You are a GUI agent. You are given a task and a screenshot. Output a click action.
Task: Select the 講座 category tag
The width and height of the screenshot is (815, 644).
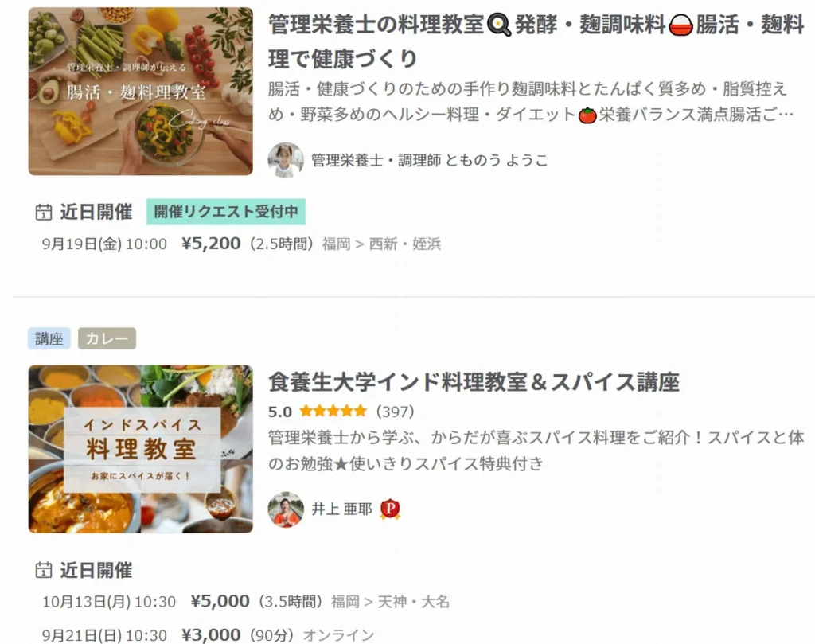pos(49,338)
